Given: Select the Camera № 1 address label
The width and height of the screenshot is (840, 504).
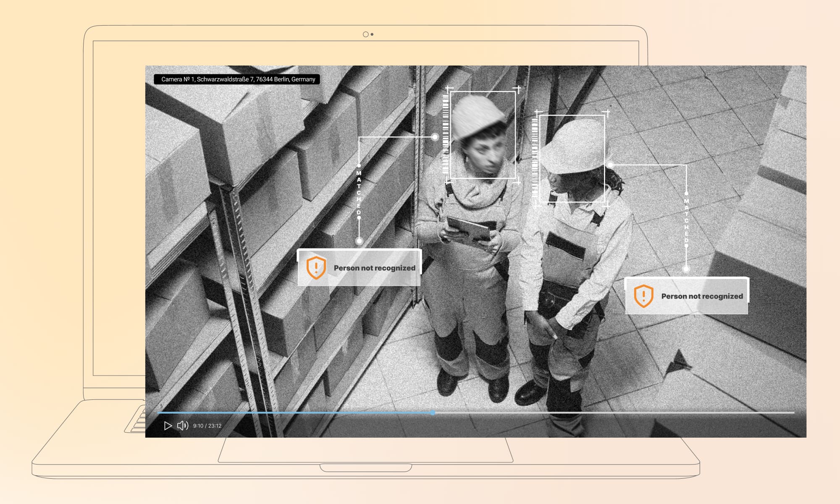Looking at the screenshot, I should [x=238, y=79].
